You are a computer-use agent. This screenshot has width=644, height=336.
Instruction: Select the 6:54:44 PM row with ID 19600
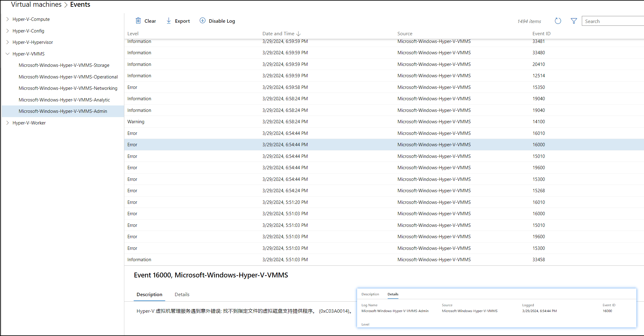point(384,168)
